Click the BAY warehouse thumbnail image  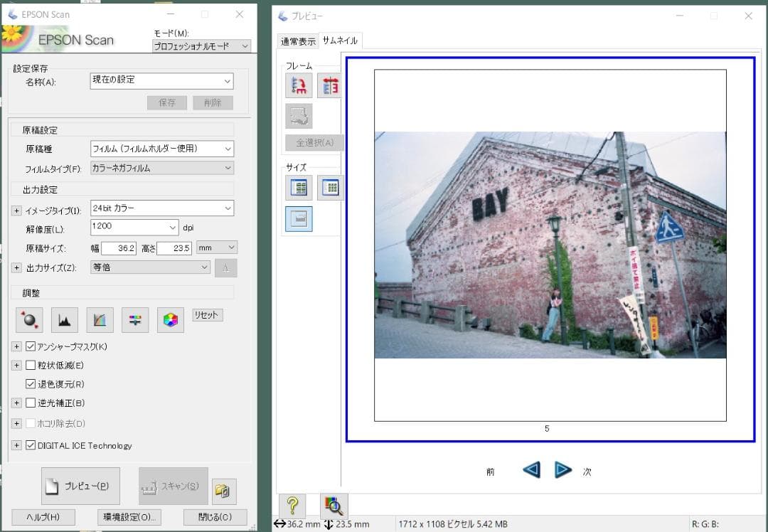(550, 245)
